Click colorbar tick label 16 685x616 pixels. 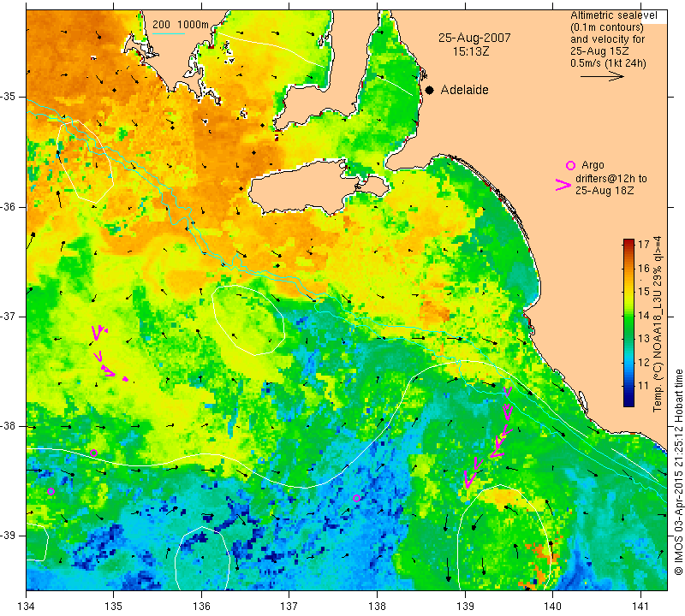(x=644, y=268)
